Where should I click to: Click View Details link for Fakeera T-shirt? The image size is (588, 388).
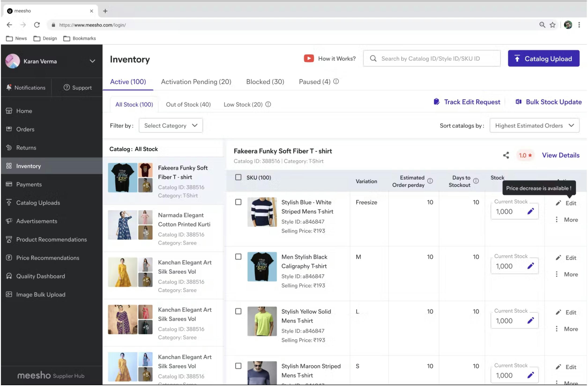coord(561,155)
